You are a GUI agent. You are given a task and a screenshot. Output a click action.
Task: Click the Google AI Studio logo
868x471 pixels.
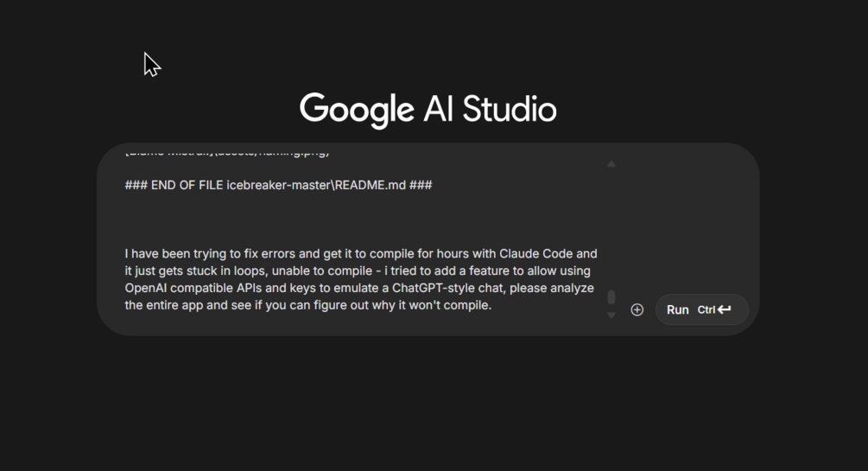click(428, 110)
